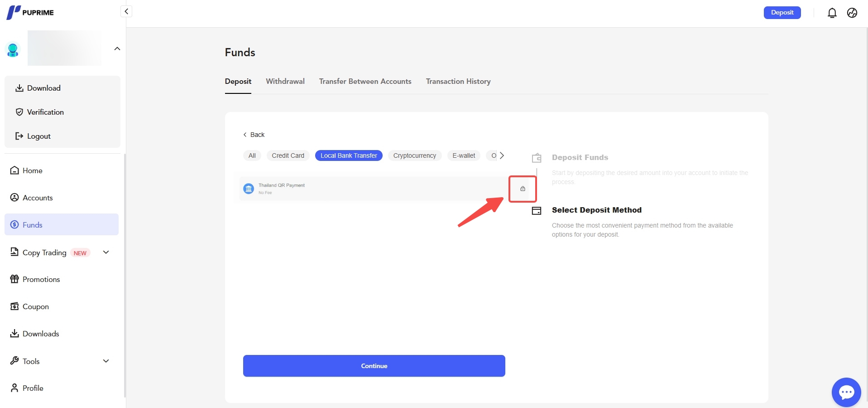Expand the Copy Trading section
This screenshot has height=408, width=868.
point(106,253)
